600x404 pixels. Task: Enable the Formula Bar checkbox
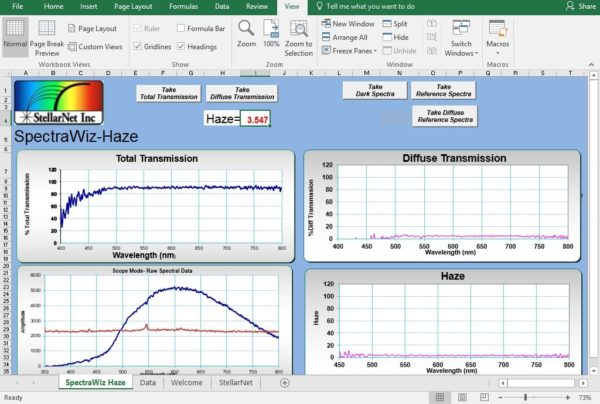coord(181,28)
